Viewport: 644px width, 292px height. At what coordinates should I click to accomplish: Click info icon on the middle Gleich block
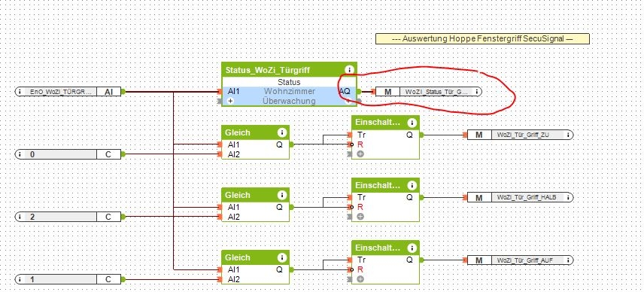[281, 195]
